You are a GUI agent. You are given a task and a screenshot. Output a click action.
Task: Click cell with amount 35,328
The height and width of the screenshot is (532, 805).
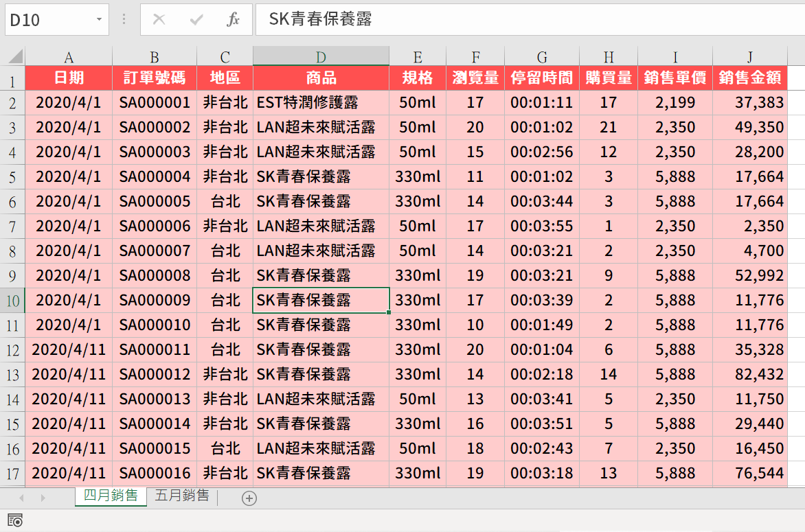coord(750,350)
